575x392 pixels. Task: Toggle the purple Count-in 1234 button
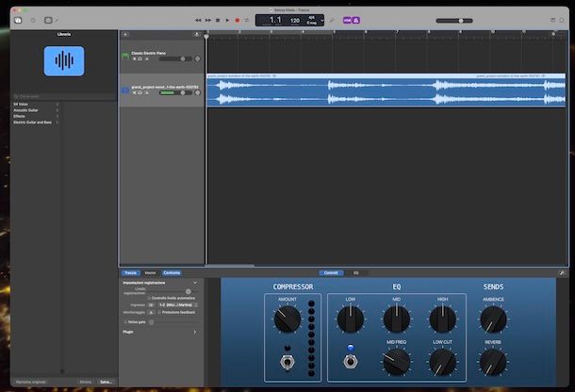347,21
